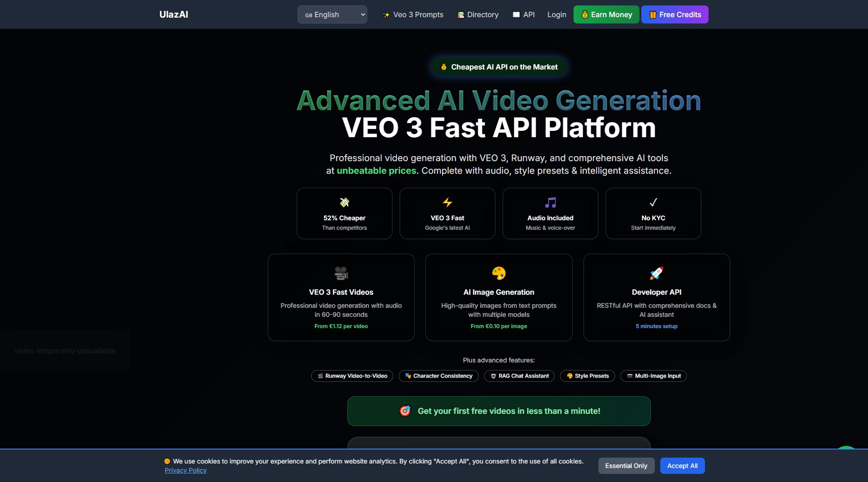Click the Style Presets chip
Viewport: 868px width, 482px height.
click(588, 376)
